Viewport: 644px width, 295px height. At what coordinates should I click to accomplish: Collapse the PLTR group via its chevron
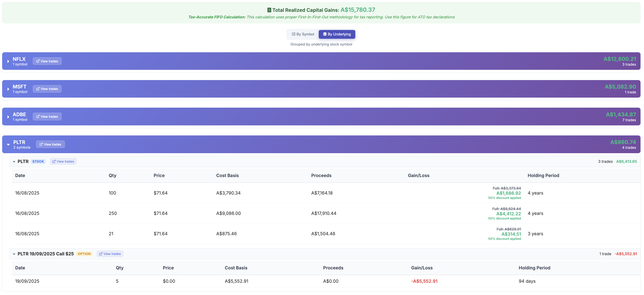(8, 144)
